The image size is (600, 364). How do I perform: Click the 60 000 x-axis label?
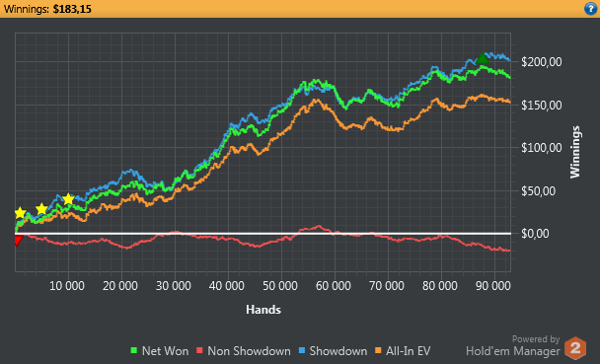pyautogui.click(x=333, y=286)
